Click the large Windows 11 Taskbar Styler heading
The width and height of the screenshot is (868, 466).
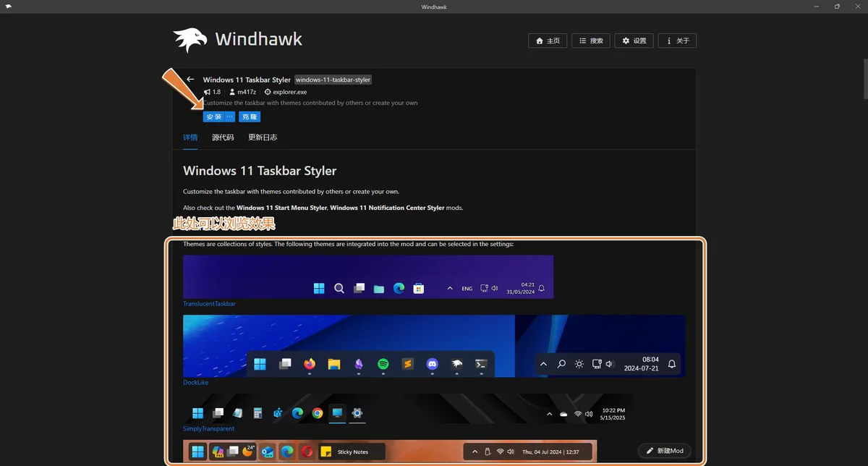260,171
